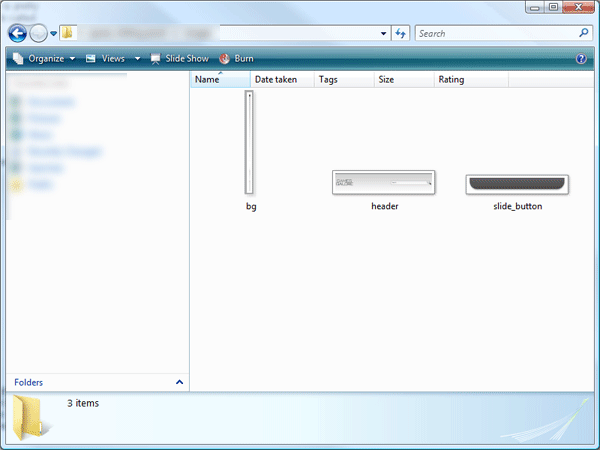Sort by the Rating column header
600x450 pixels.
tap(471, 79)
